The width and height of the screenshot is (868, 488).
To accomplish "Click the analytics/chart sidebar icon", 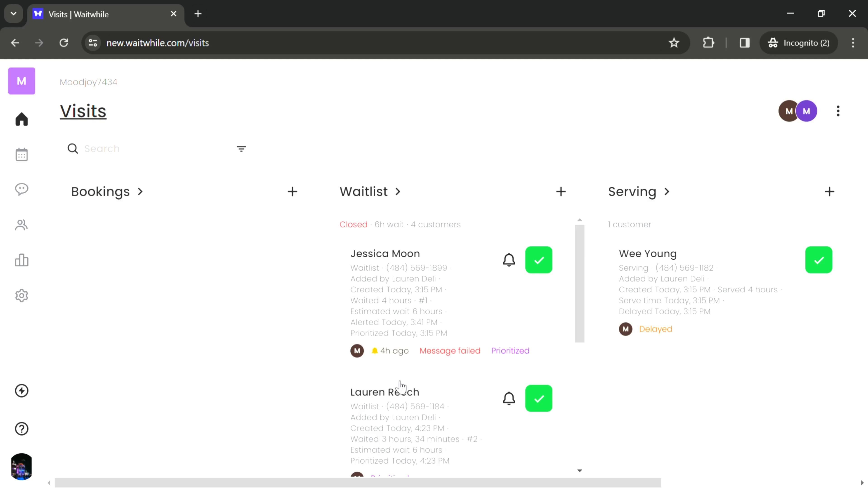I will pos(21,261).
